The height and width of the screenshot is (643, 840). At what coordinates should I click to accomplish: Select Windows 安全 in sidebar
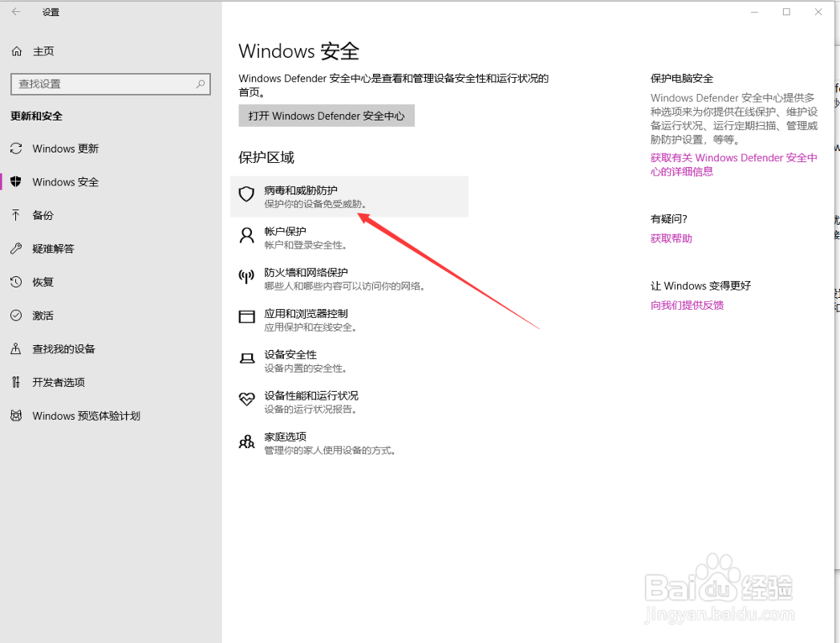[x=111, y=182]
